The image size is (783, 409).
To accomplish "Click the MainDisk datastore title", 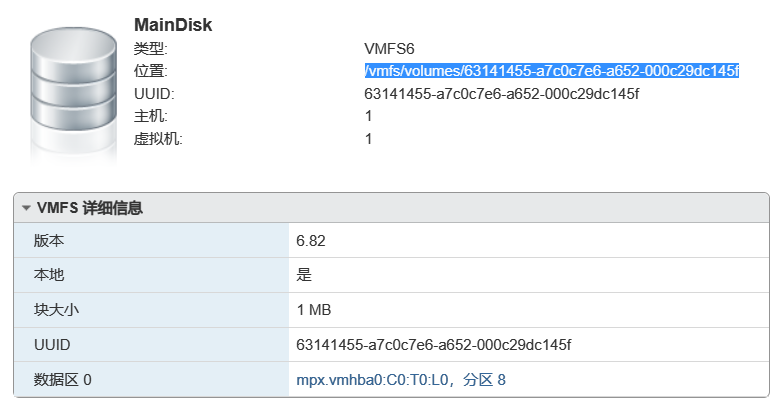I will (x=173, y=25).
